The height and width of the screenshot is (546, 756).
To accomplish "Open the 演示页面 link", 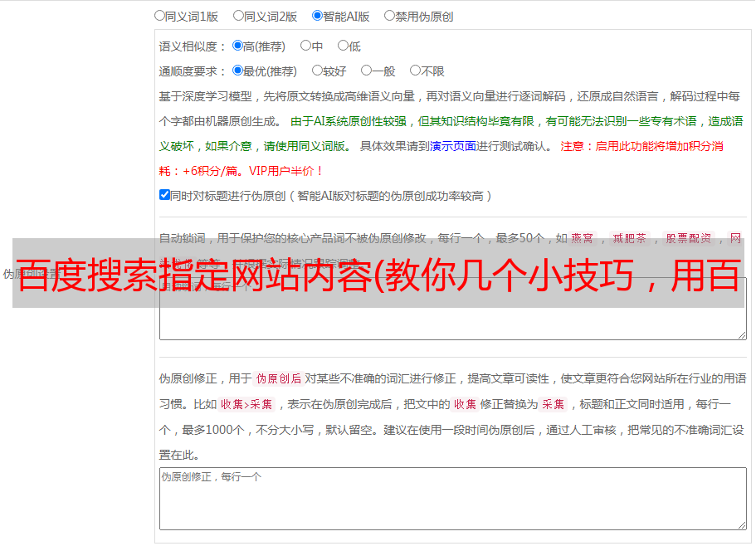I will (x=453, y=146).
